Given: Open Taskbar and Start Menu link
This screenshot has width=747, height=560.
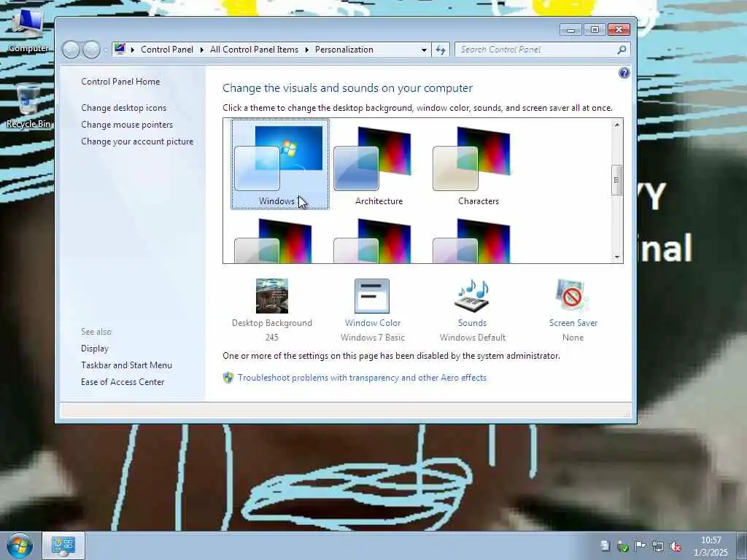Looking at the screenshot, I should [x=126, y=365].
